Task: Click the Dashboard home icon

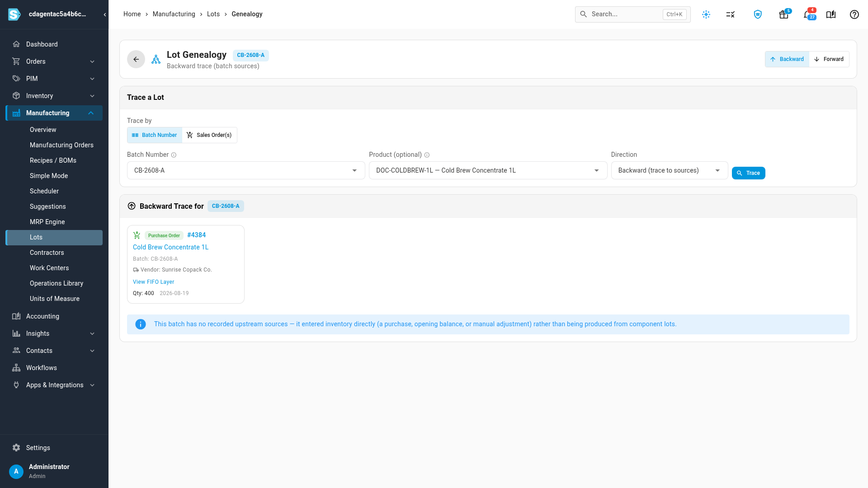Action: pos(16,44)
